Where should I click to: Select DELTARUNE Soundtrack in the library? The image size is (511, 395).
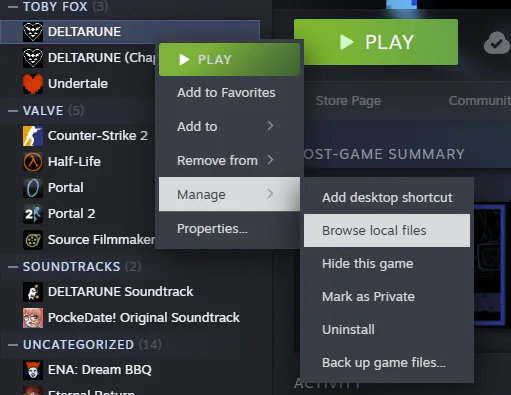point(120,292)
